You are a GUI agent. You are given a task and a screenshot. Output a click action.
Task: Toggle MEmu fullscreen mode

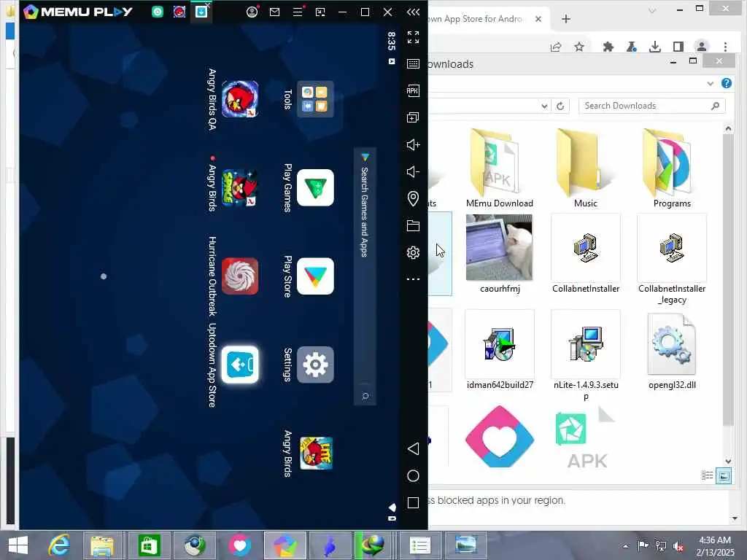tap(413, 37)
